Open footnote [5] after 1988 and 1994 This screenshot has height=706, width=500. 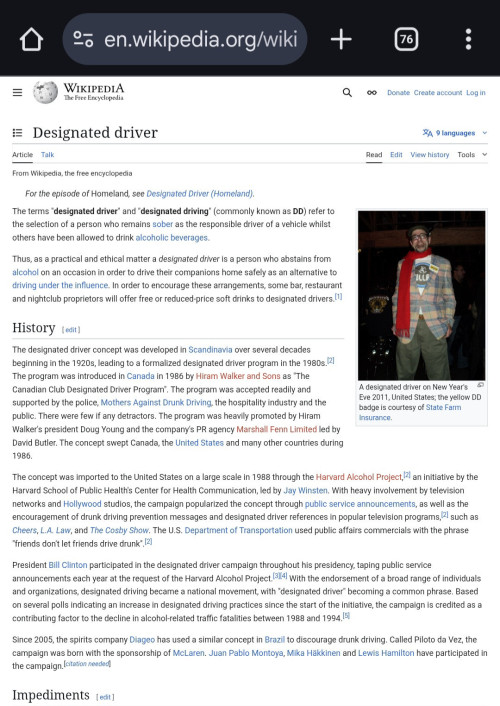click(x=346, y=615)
